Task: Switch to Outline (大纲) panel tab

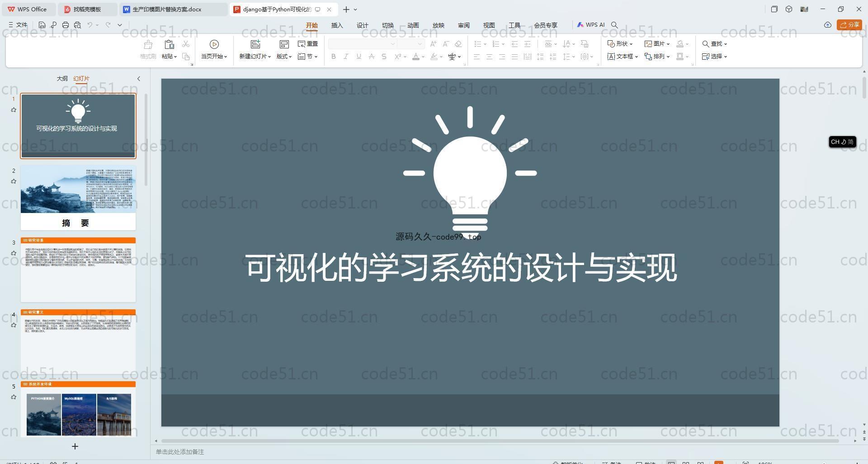Action: [x=62, y=79]
